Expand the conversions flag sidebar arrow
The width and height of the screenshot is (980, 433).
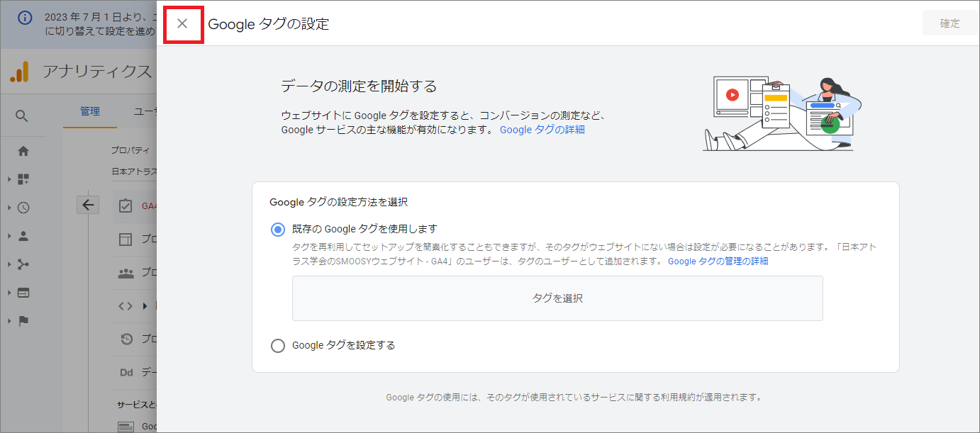9,321
